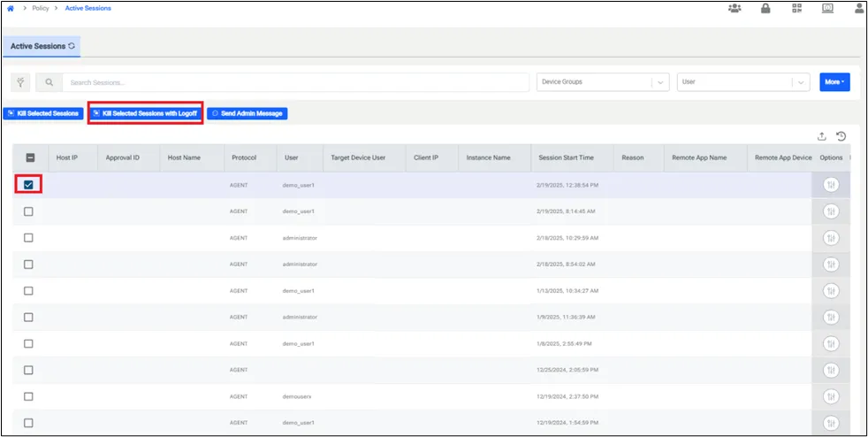868x437 pixels.
Task: Open the user profile icon
Action: 859,8
